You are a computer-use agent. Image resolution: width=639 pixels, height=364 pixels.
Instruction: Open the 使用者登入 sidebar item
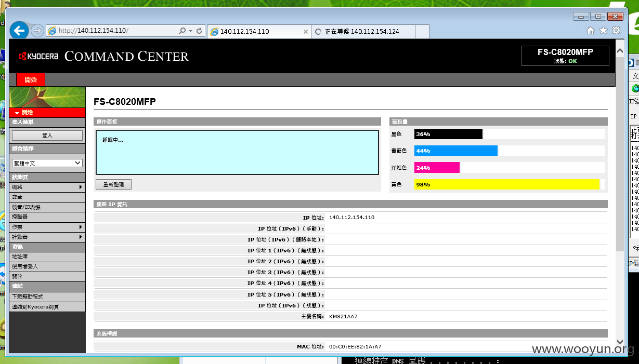[47, 266]
